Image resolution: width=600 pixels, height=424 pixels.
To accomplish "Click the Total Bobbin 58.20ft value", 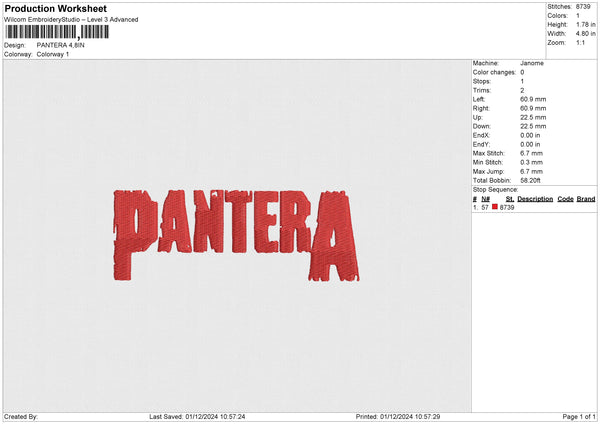I will 530,181.
